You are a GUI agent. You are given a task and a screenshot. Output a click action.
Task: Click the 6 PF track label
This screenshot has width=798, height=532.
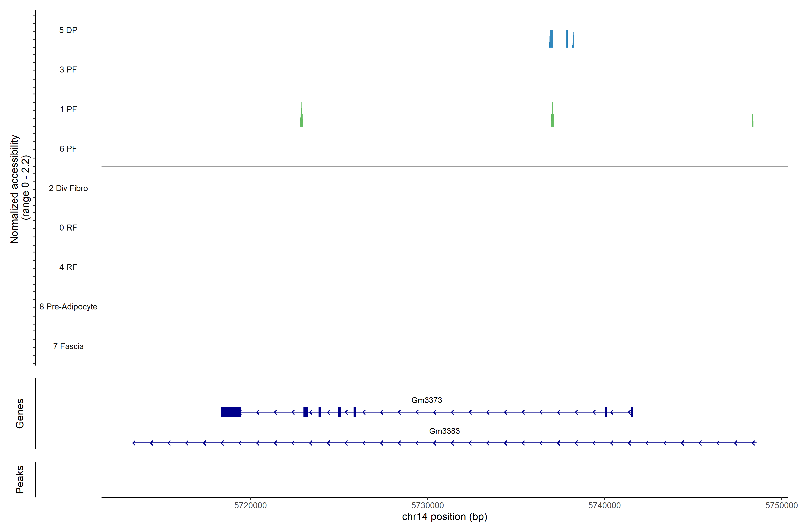68,149
